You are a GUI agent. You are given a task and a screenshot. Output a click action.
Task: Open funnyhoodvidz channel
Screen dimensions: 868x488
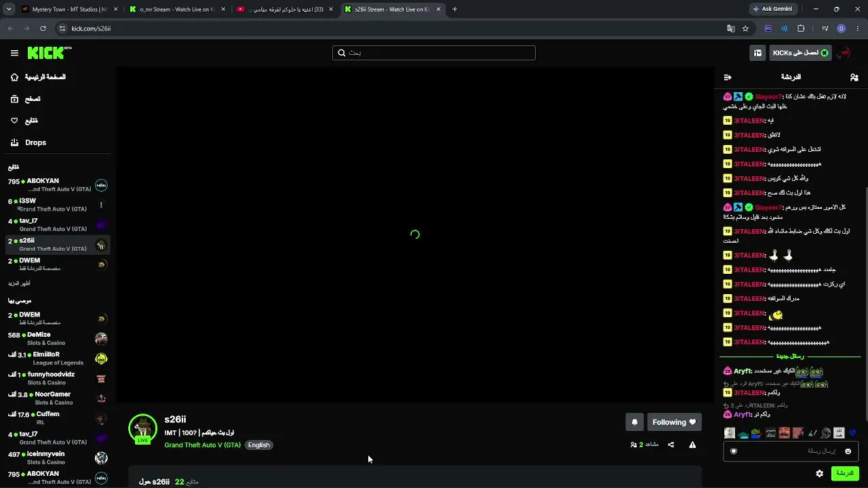pyautogui.click(x=58, y=378)
